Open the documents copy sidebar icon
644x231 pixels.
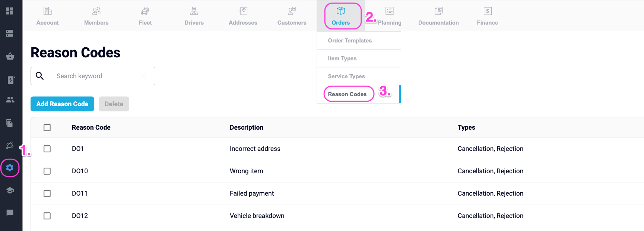click(10, 123)
